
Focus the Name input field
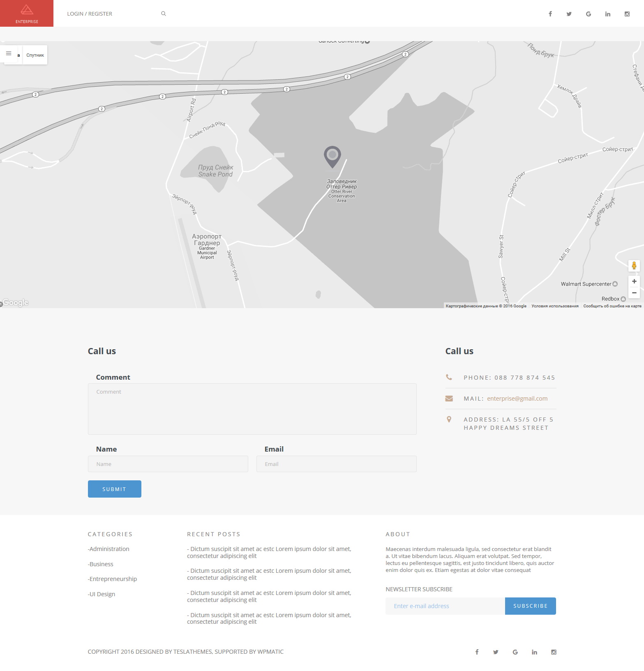pos(168,464)
